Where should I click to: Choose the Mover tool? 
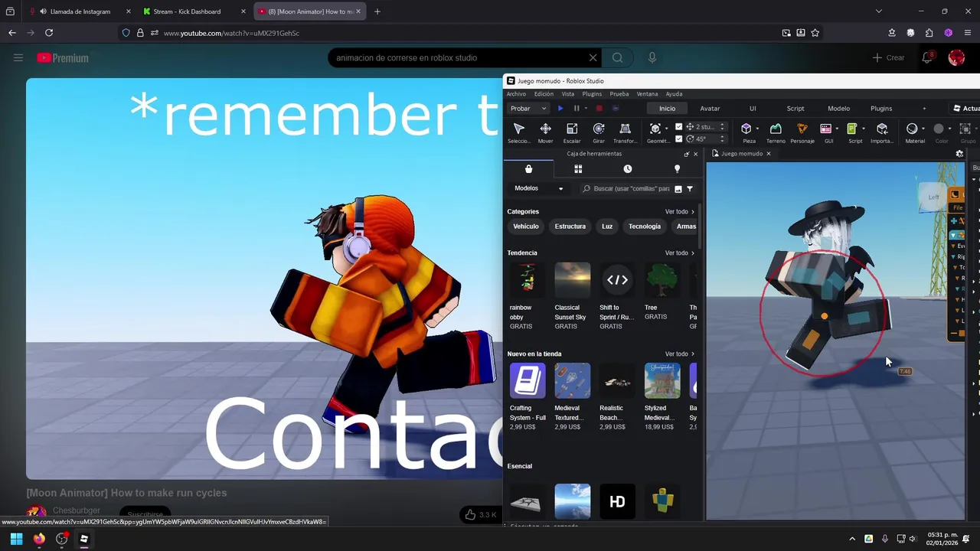(545, 132)
